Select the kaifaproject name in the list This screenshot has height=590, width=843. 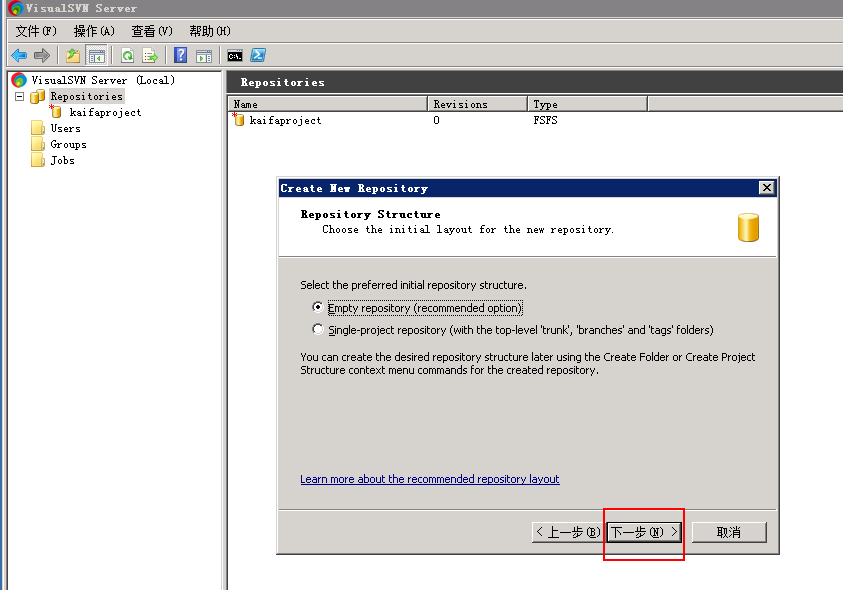(285, 120)
